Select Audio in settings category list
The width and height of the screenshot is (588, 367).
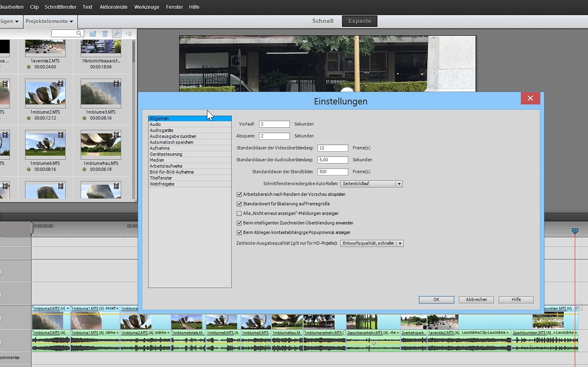coord(190,124)
